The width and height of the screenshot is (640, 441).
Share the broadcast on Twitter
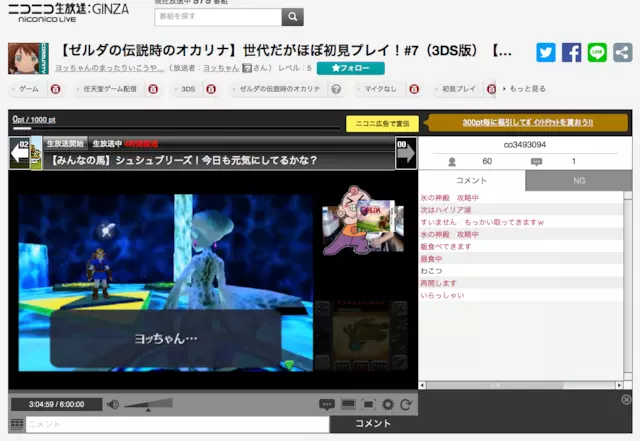coord(546,53)
